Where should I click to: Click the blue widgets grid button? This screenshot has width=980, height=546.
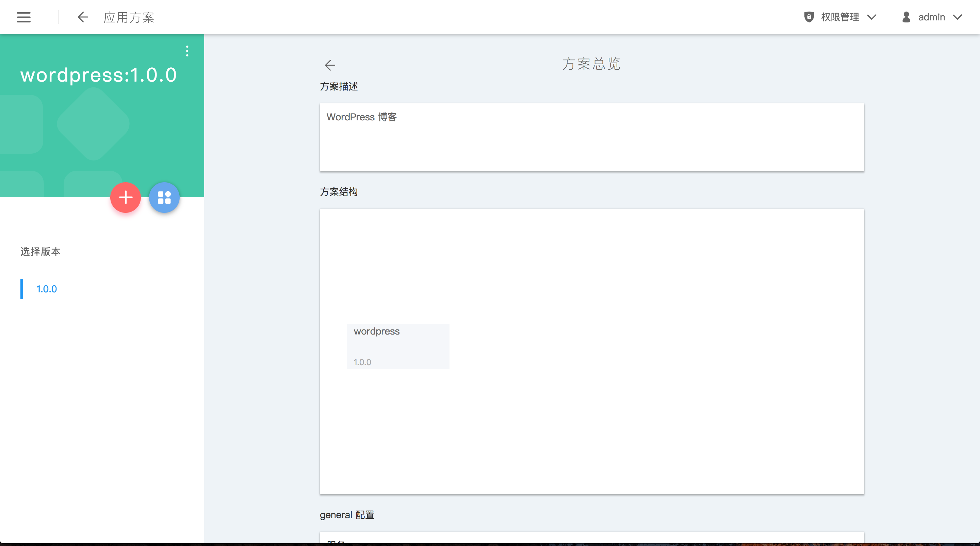click(164, 197)
